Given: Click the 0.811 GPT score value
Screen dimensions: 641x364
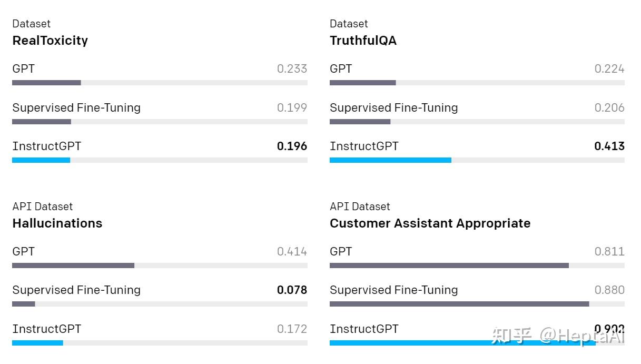Looking at the screenshot, I should click(609, 252).
